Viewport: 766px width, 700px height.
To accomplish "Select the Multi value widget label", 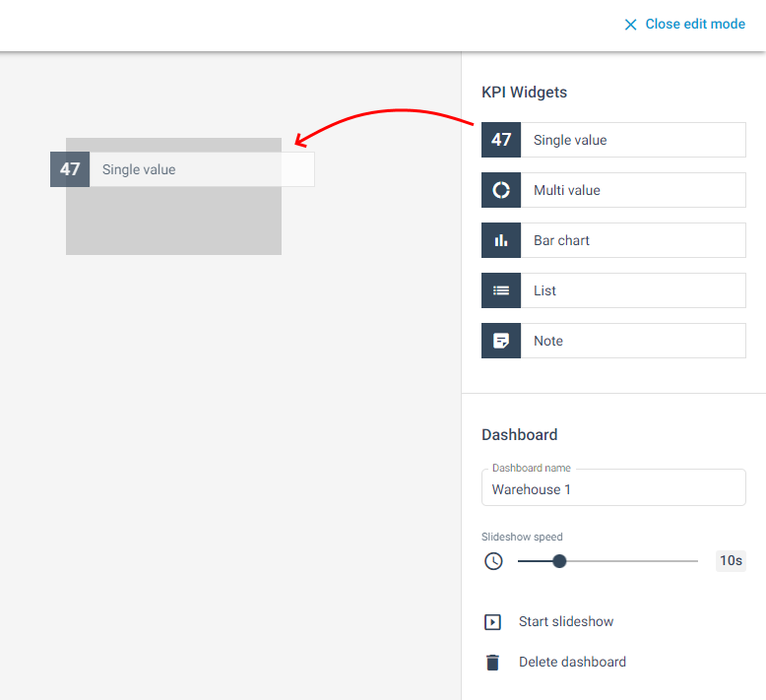I will [567, 190].
